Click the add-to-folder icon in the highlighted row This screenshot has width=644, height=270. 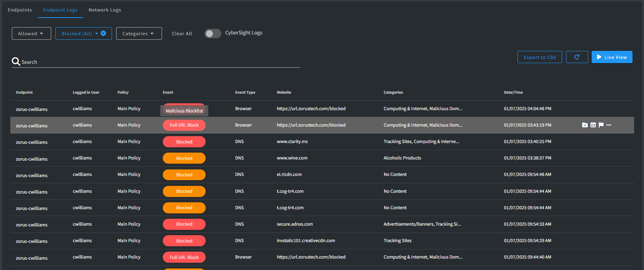click(585, 125)
